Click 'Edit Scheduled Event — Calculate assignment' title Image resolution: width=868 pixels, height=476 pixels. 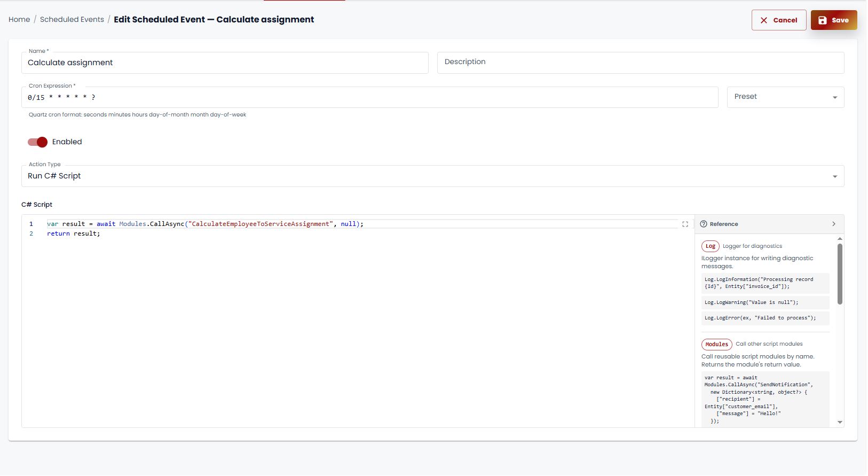(214, 19)
